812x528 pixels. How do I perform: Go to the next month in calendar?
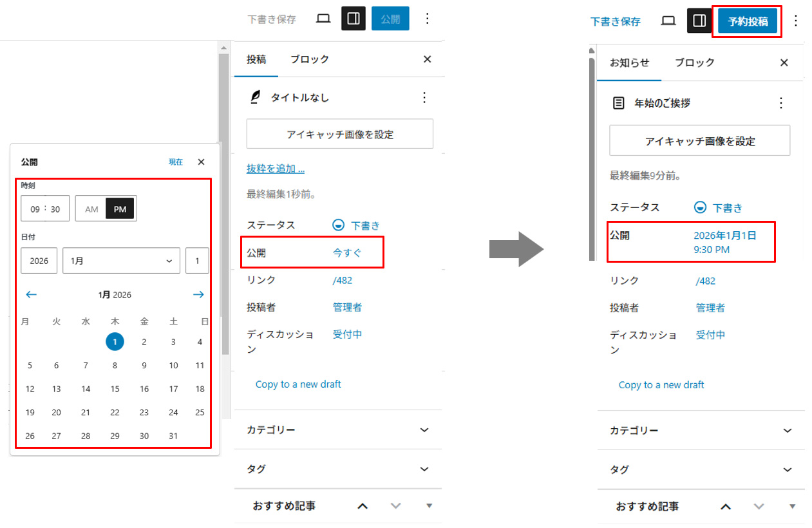point(198,295)
